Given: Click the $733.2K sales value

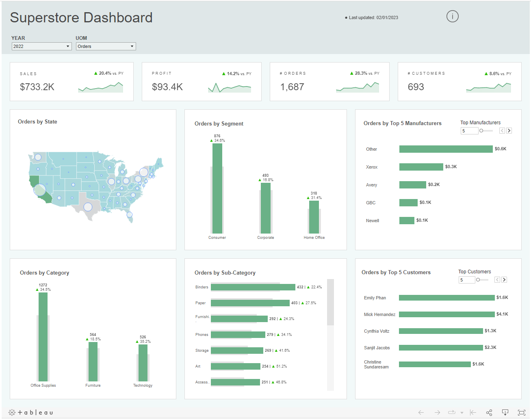Looking at the screenshot, I should tap(37, 87).
